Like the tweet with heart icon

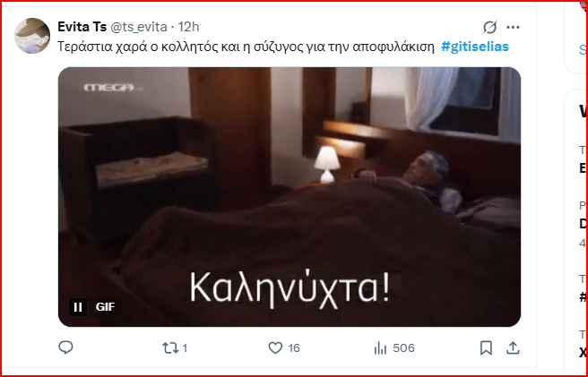(x=275, y=348)
